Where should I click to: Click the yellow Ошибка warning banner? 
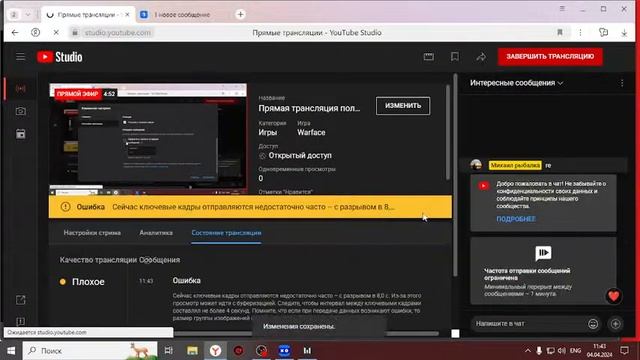tap(250, 207)
